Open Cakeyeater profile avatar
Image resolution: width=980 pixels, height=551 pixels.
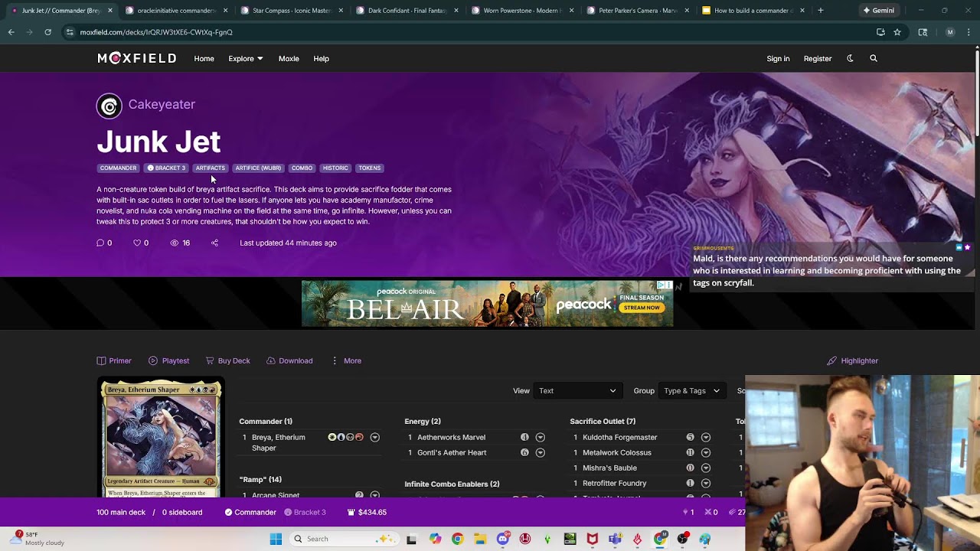109,106
